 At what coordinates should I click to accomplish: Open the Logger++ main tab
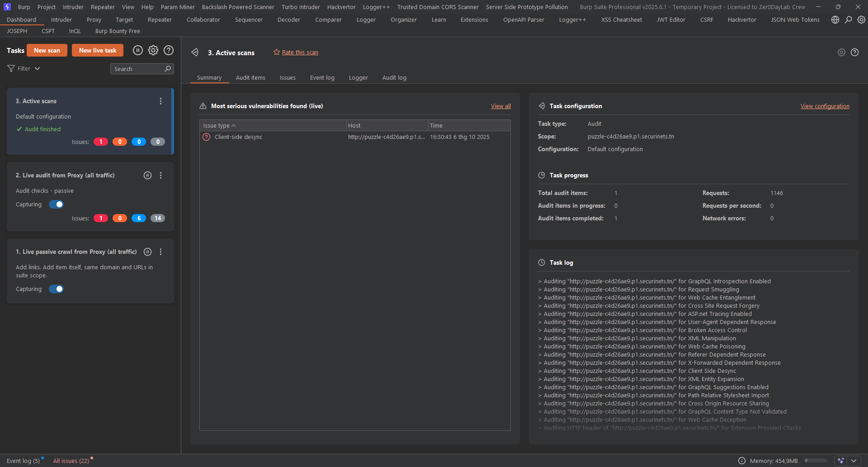(x=572, y=20)
